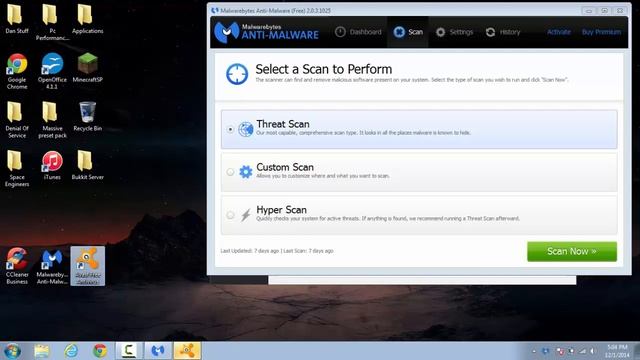Open Internet Explorer from the taskbar
640x360 pixels.
click(x=71, y=351)
